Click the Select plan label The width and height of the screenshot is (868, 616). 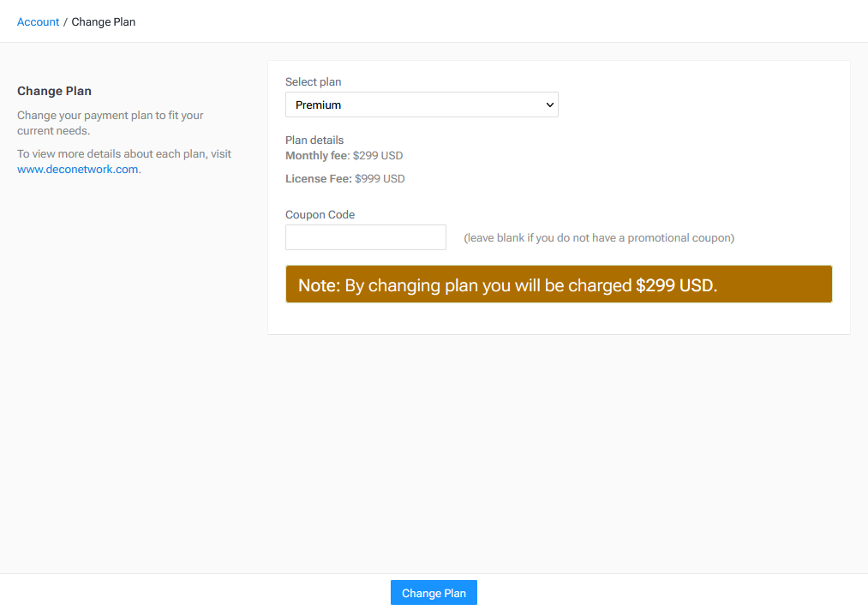point(313,82)
